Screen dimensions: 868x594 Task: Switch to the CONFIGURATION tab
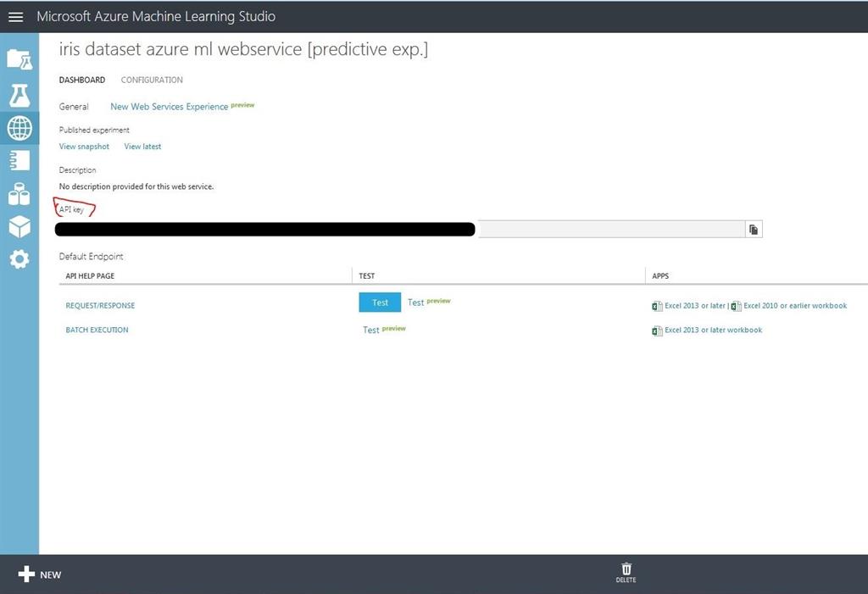click(152, 80)
